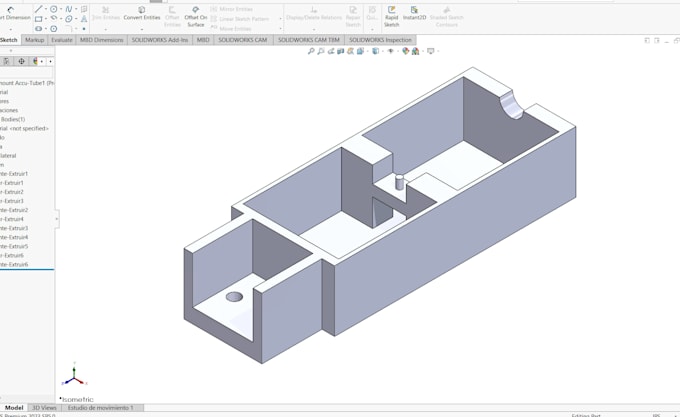Select Accu-Tube1 root part in tree
The height and width of the screenshot is (417, 680).
pyautogui.click(x=27, y=83)
